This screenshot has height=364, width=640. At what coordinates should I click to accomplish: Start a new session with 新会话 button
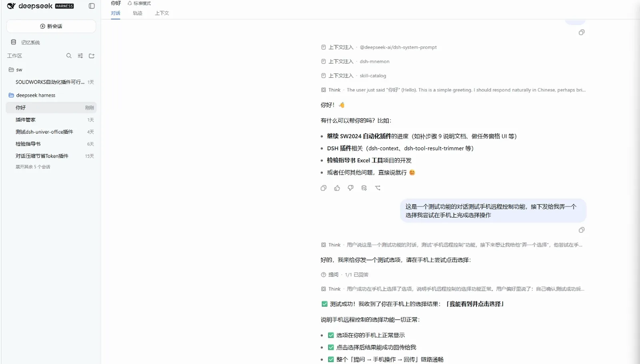[51, 26]
